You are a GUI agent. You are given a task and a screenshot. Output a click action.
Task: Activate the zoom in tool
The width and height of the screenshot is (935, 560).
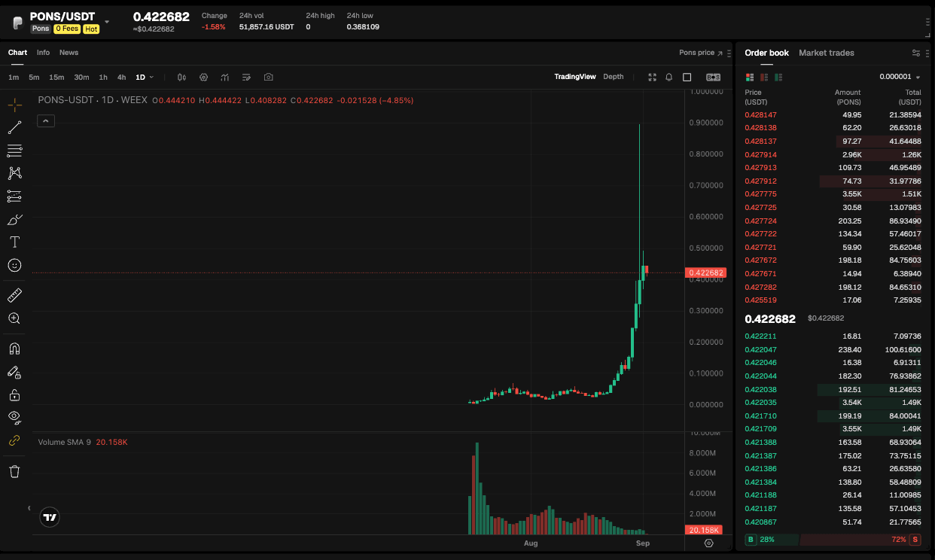pos(14,318)
